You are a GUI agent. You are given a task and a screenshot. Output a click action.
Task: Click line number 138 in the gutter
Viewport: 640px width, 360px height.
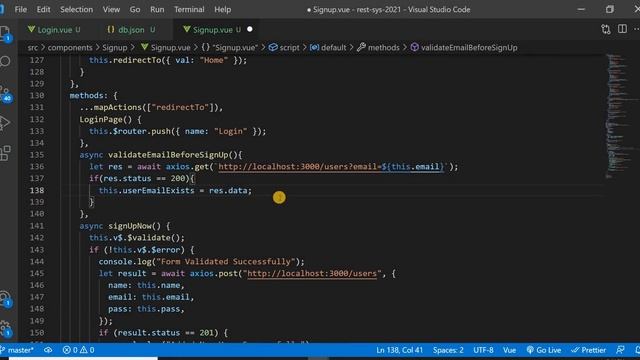37,190
